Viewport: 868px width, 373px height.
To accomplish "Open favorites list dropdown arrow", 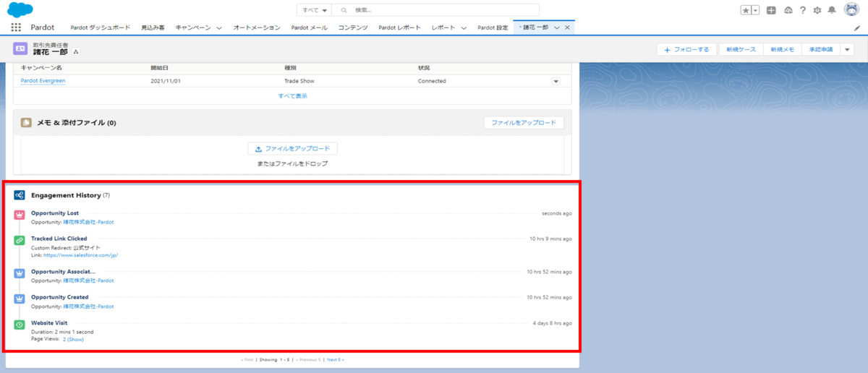I will [x=755, y=10].
